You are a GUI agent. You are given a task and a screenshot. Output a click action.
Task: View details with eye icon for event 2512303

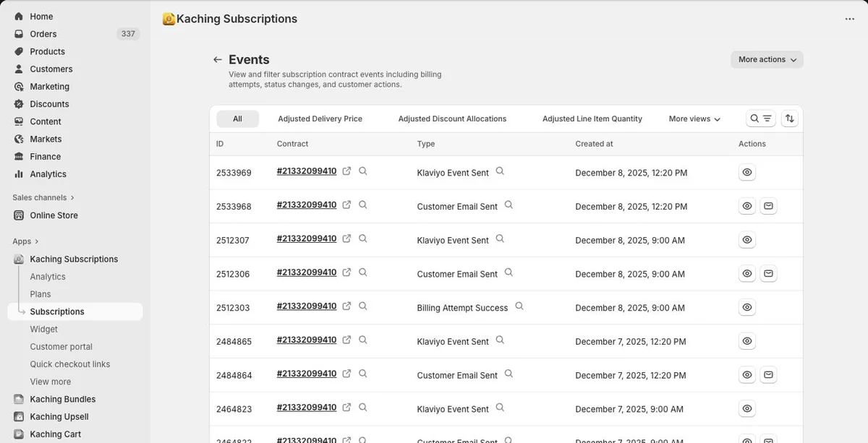click(x=747, y=307)
